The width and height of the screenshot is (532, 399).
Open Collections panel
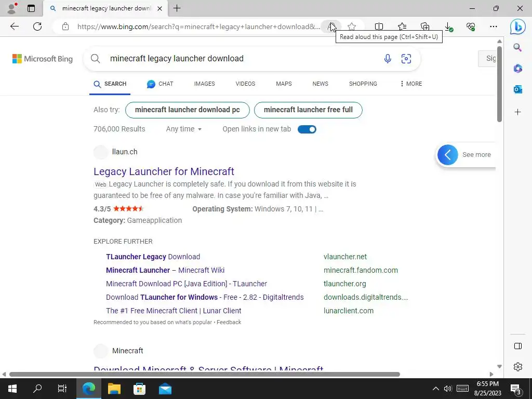425,26
